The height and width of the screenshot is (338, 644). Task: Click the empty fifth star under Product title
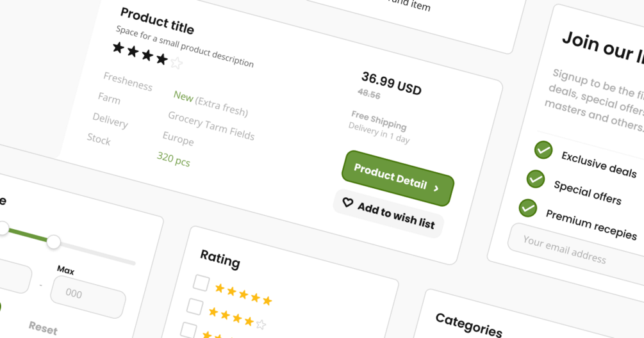tap(177, 63)
